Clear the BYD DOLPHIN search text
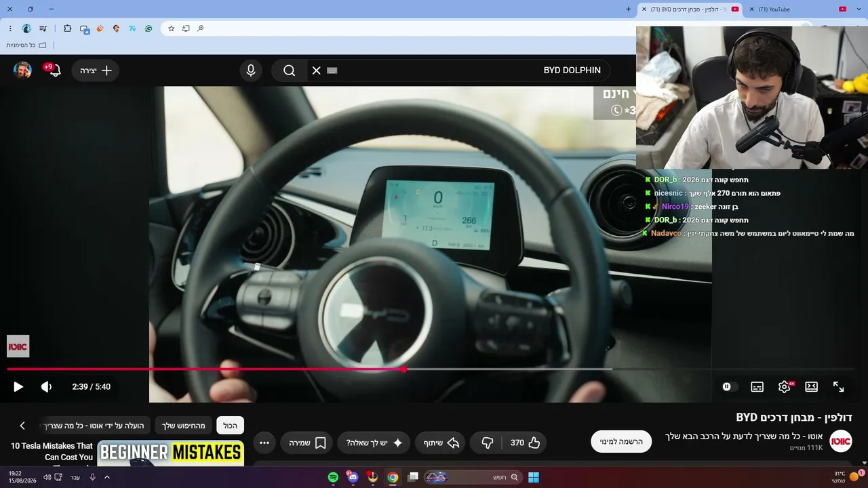The image size is (868, 488). [316, 70]
